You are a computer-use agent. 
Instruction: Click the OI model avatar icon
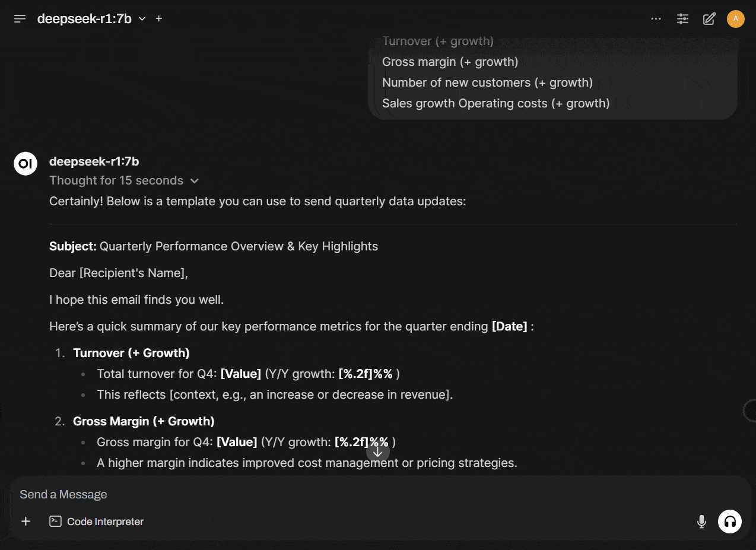26,164
